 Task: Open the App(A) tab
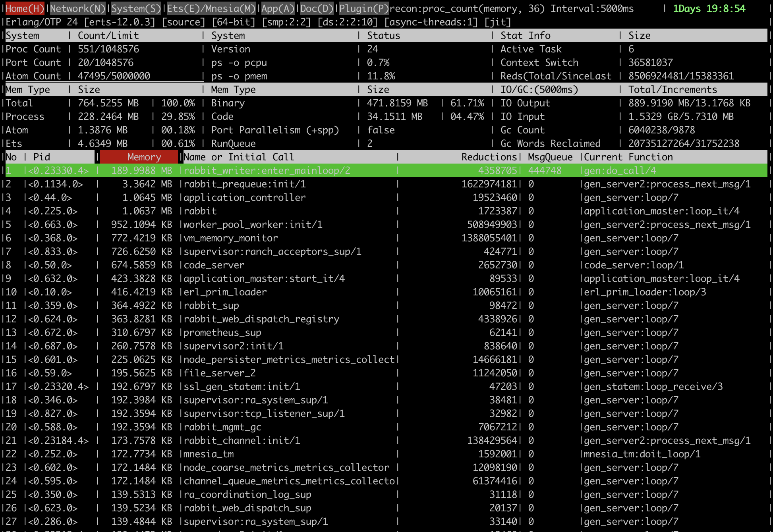pos(278,8)
